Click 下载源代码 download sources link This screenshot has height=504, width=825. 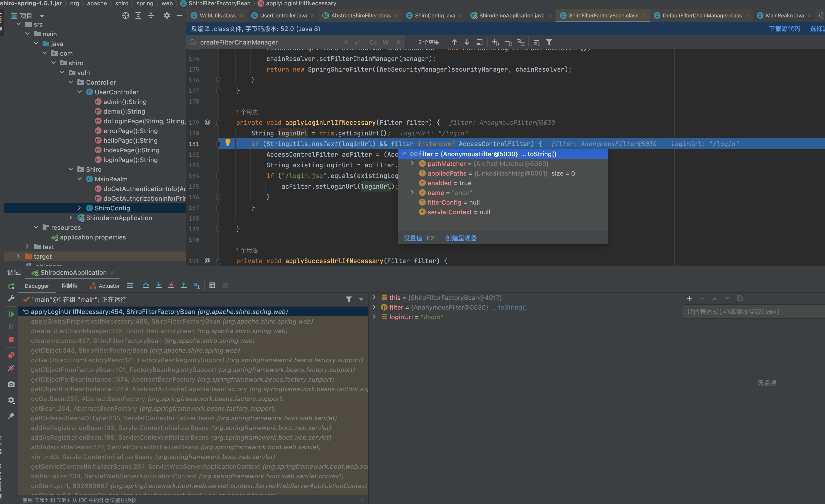[785, 29]
